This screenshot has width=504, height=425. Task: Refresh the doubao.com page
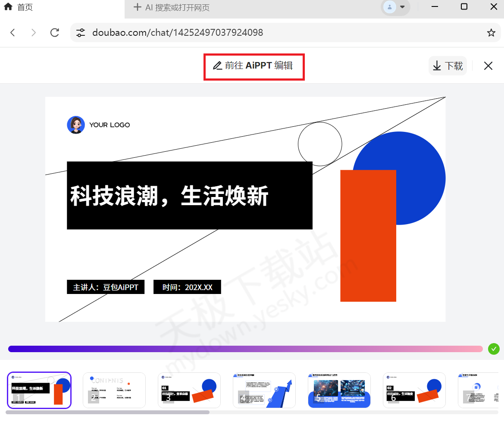[55, 32]
